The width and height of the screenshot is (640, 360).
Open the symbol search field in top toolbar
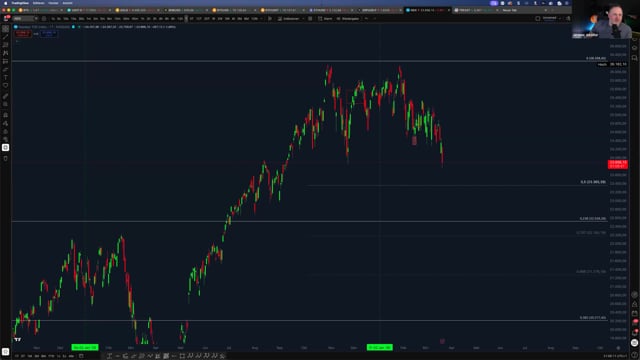(24, 18)
